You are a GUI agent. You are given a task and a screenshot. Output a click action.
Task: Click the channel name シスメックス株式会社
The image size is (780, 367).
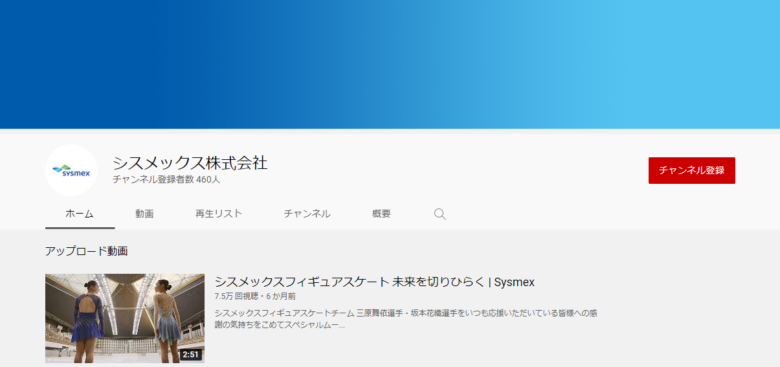point(190,163)
